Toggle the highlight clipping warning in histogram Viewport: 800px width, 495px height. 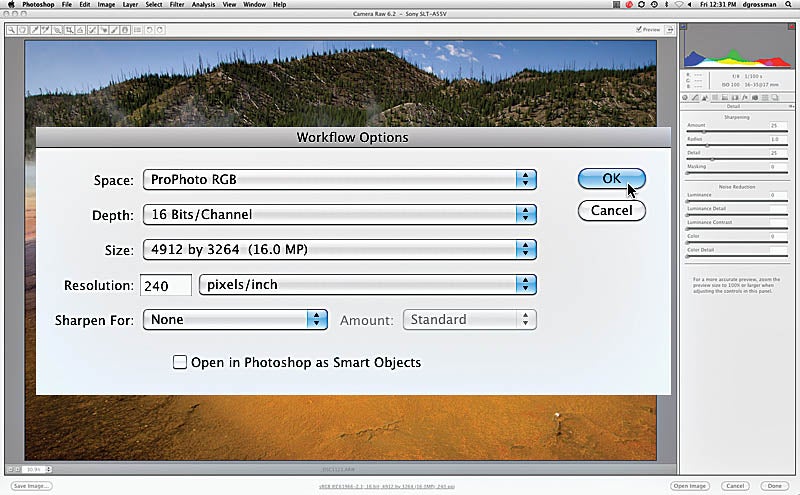point(791,27)
